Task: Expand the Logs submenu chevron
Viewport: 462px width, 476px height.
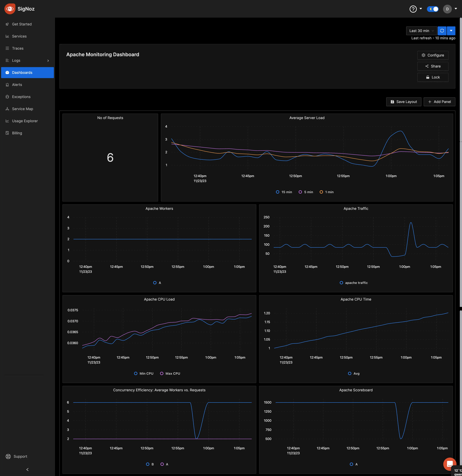Action: coord(48,61)
